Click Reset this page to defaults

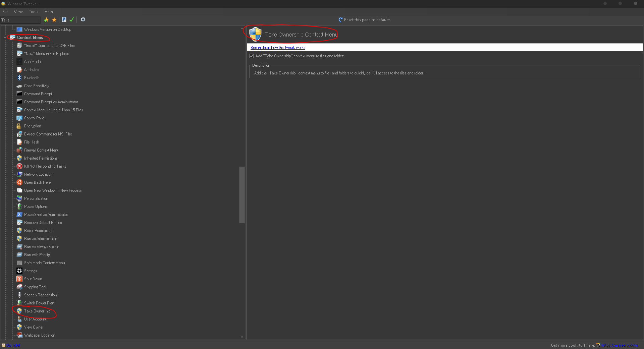[367, 19]
